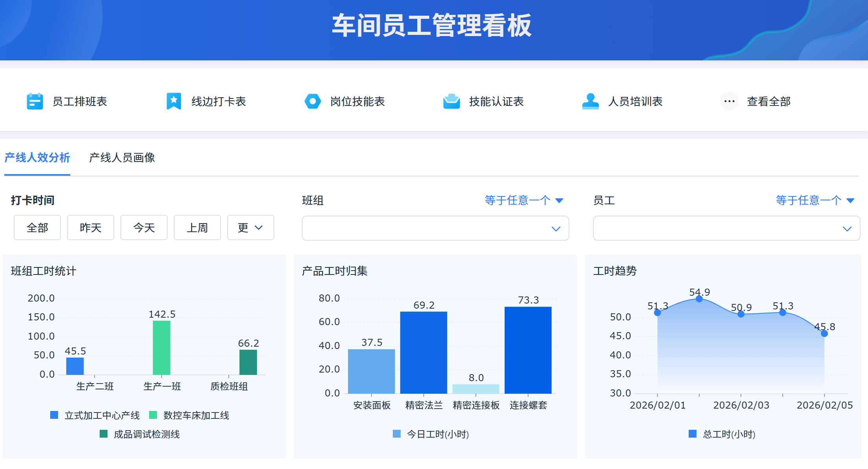The image size is (868, 469).
Task: Toggle the 今日工时(小时) legend swatch
Action: (397, 434)
